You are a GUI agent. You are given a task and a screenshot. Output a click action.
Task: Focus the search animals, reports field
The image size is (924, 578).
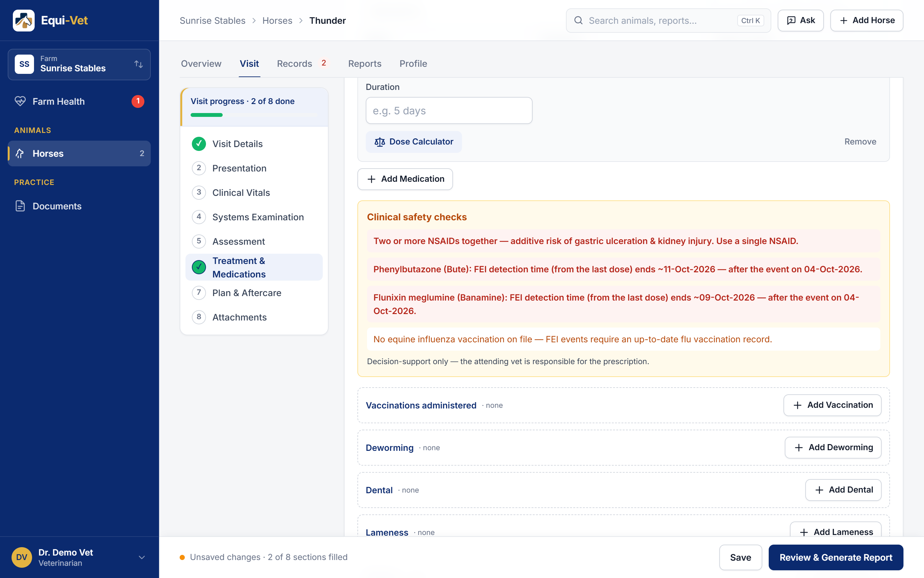coord(668,20)
